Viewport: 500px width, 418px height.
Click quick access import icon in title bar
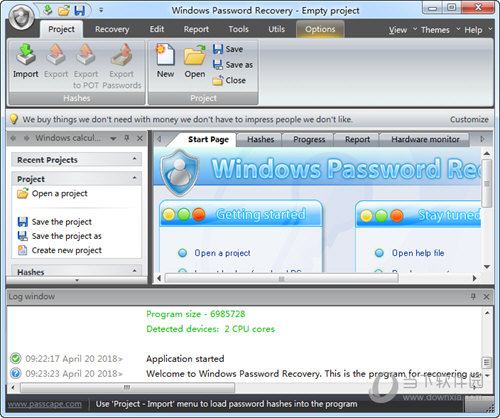48,10
